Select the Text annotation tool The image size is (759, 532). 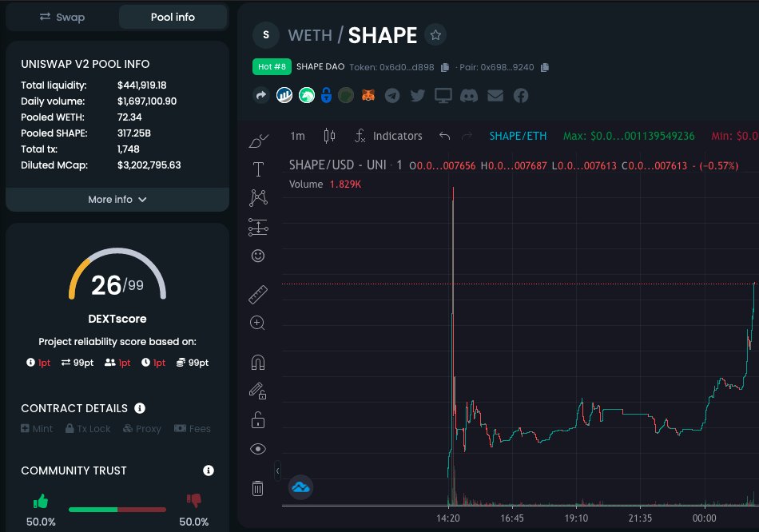point(257,168)
